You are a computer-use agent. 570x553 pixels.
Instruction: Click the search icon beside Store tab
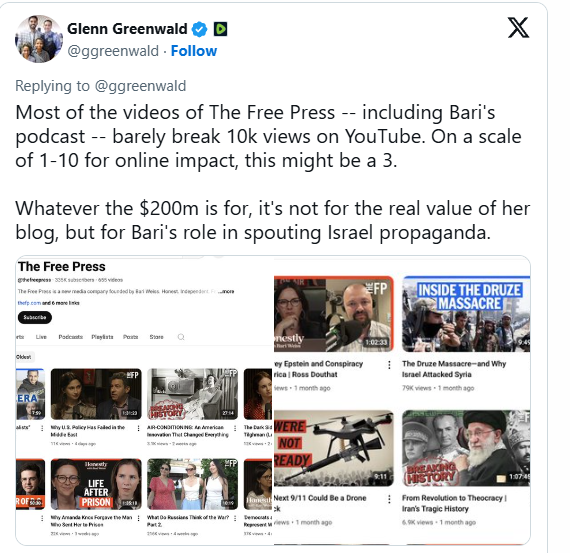pos(181,337)
